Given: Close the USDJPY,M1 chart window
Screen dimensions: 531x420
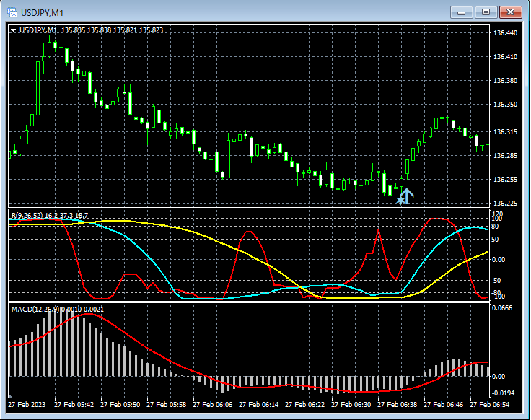Looking at the screenshot, I should 510,12.
